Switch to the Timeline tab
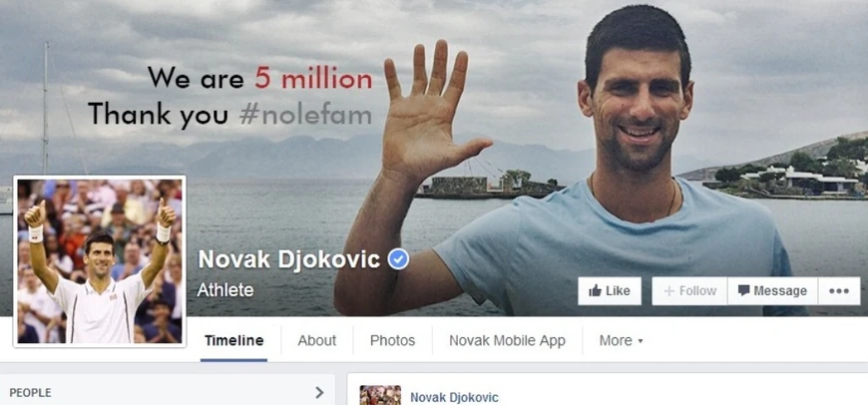The image size is (868, 405). tap(233, 341)
